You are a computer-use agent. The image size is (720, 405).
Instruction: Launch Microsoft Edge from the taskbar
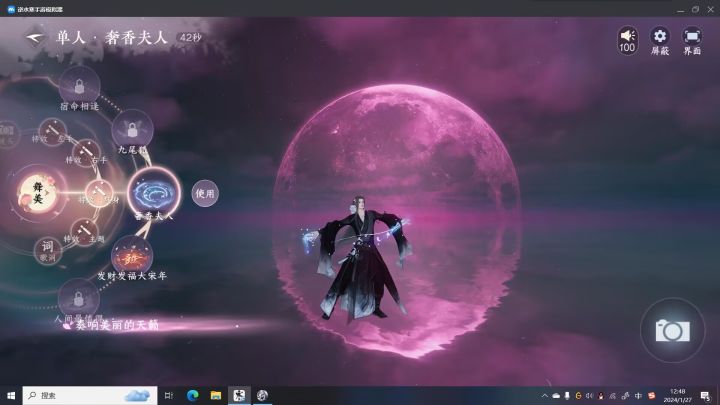(x=192, y=395)
